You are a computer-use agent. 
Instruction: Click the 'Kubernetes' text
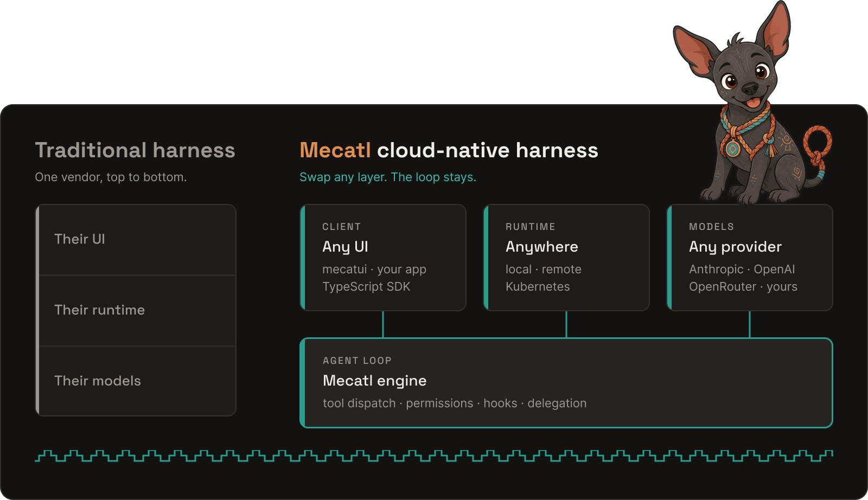pyautogui.click(x=538, y=287)
